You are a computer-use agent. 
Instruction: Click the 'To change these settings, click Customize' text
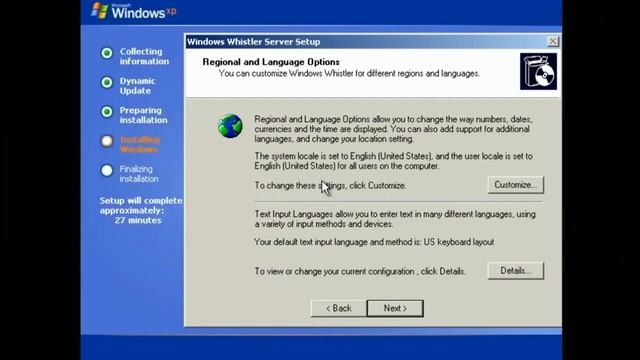[330, 186]
